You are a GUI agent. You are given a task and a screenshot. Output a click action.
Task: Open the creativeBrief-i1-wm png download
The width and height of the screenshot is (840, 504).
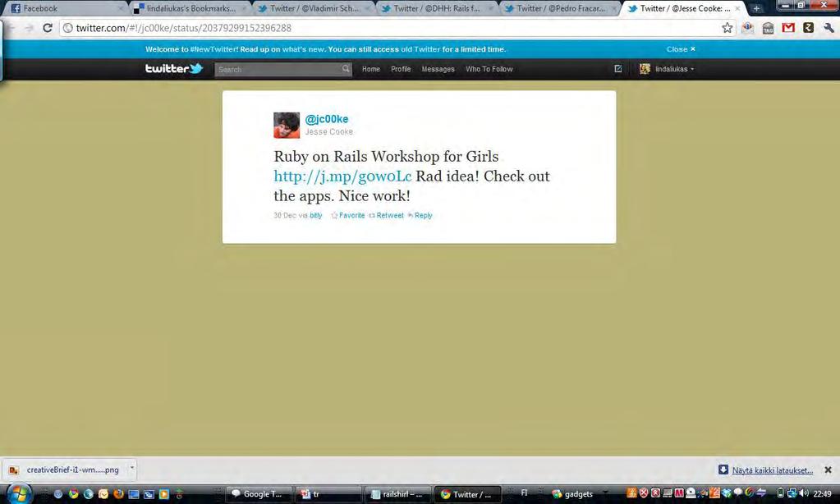coord(68,470)
